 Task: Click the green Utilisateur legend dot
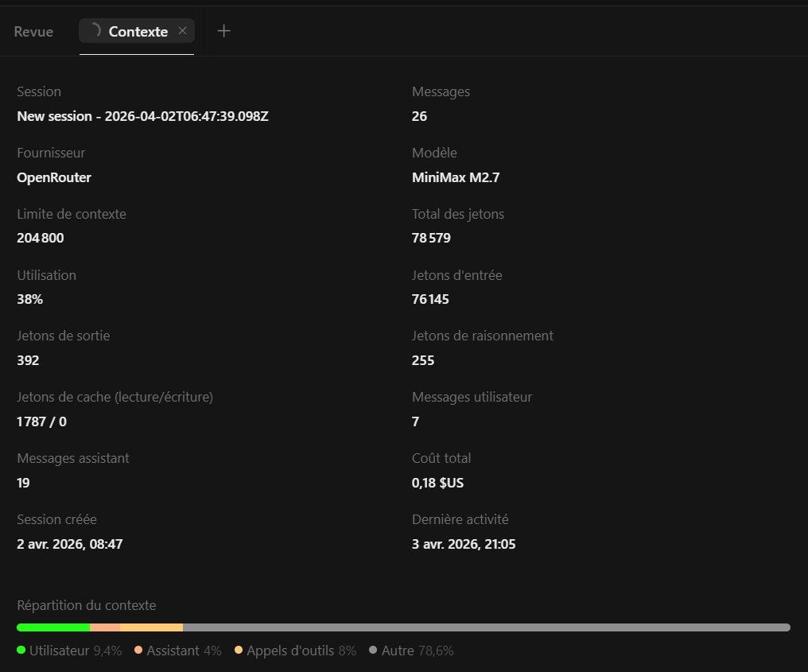(21, 650)
